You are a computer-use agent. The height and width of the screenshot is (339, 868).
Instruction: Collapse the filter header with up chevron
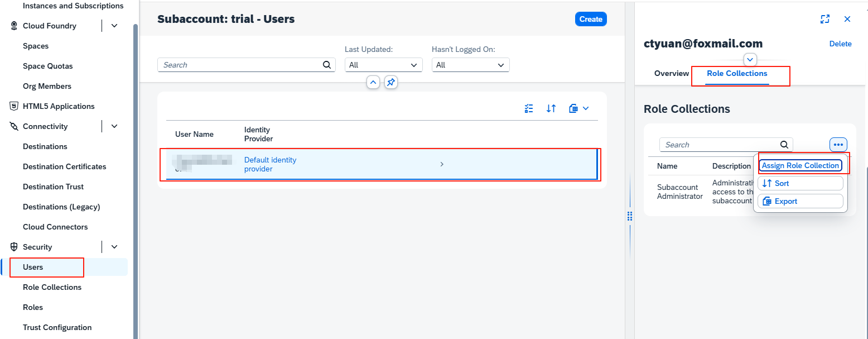pos(373,83)
